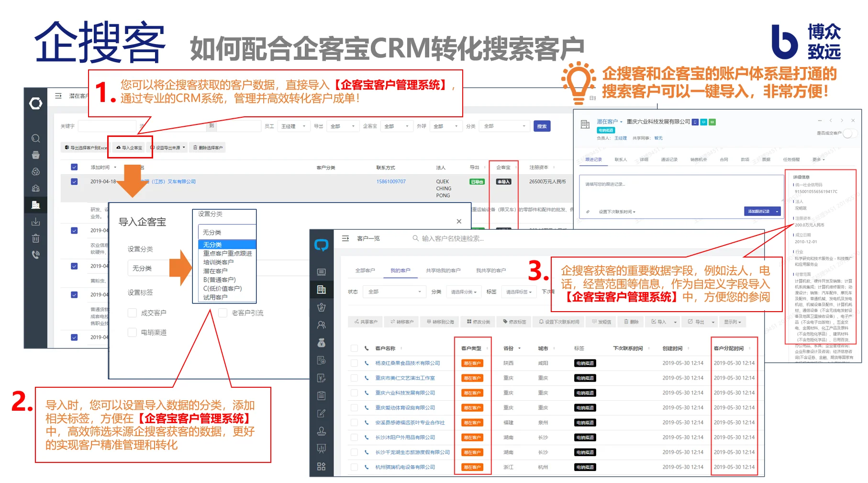Open the yen invoice icon in CRM sidebar
868x483 pixels.
322,378
